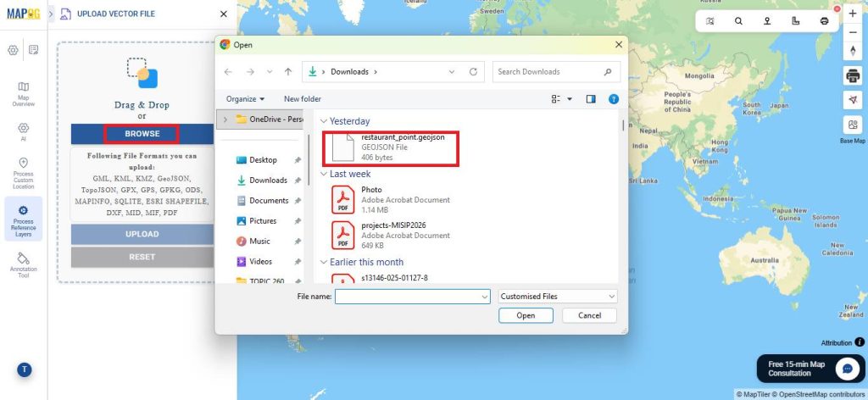Open the settings gear in MAPOG sidebar
Image resolution: width=868 pixels, height=400 pixels.
pos(13,50)
